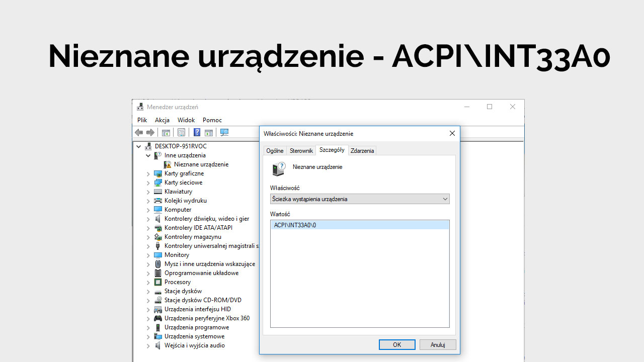Open the Właściwość property dropdown
This screenshot has height=362, width=644.
click(360, 199)
